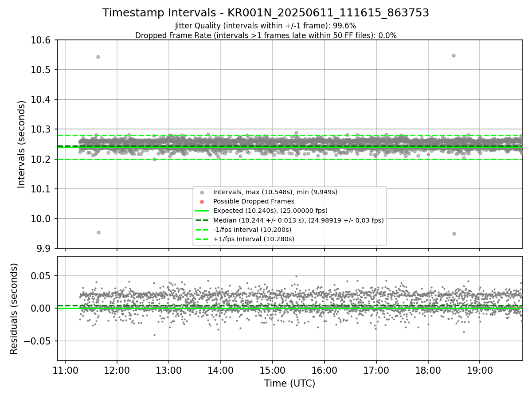The height and width of the screenshot is (399, 532).
Task: Click the solid green Expected line sample in legend
Action: coord(202,211)
